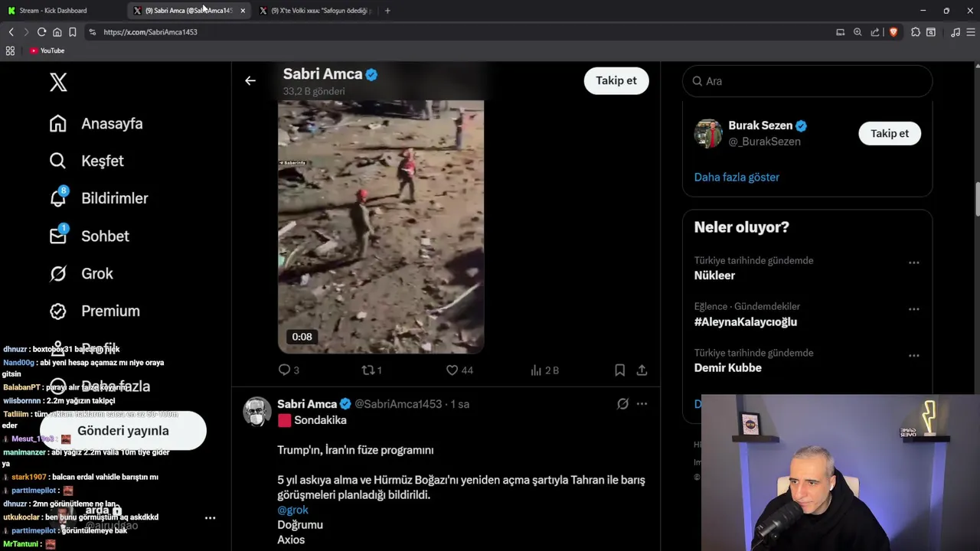Click the address bar URL
The width and height of the screenshot is (980, 551).
(x=150, y=32)
